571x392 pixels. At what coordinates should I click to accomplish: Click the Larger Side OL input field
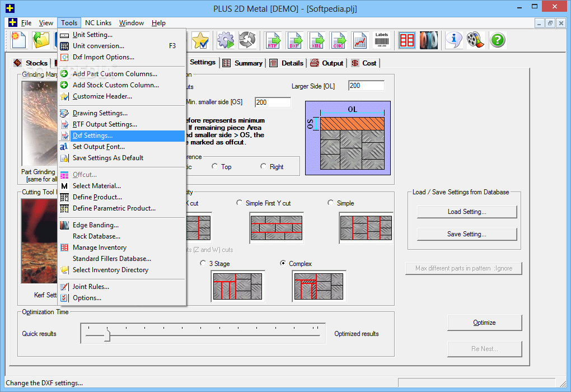coord(366,86)
